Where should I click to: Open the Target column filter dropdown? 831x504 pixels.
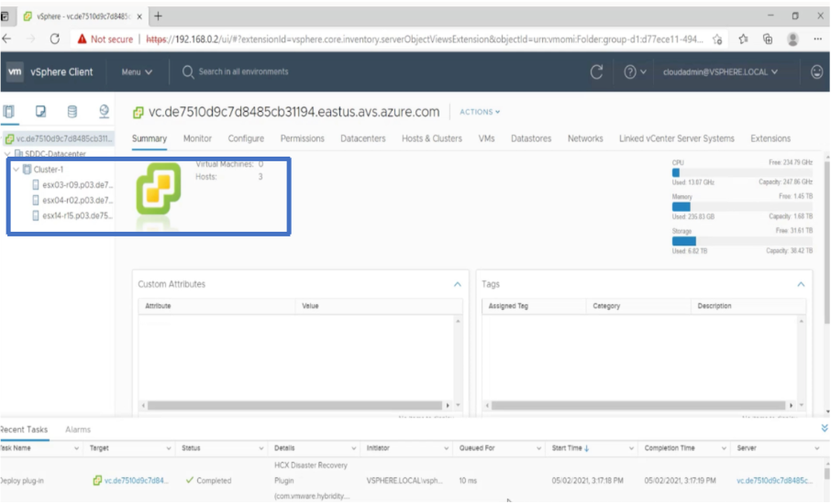pyautogui.click(x=169, y=448)
